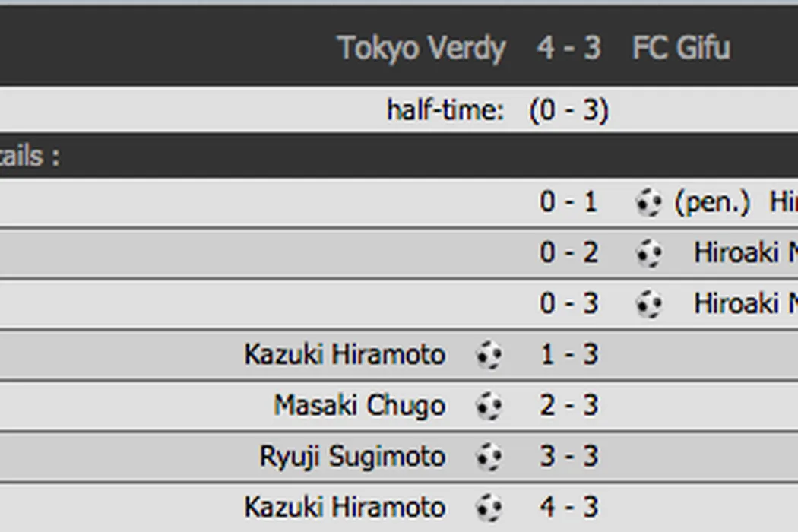Image resolution: width=798 pixels, height=532 pixels.
Task: Click the (0 - 3) half-time score
Action: pyautogui.click(x=569, y=111)
